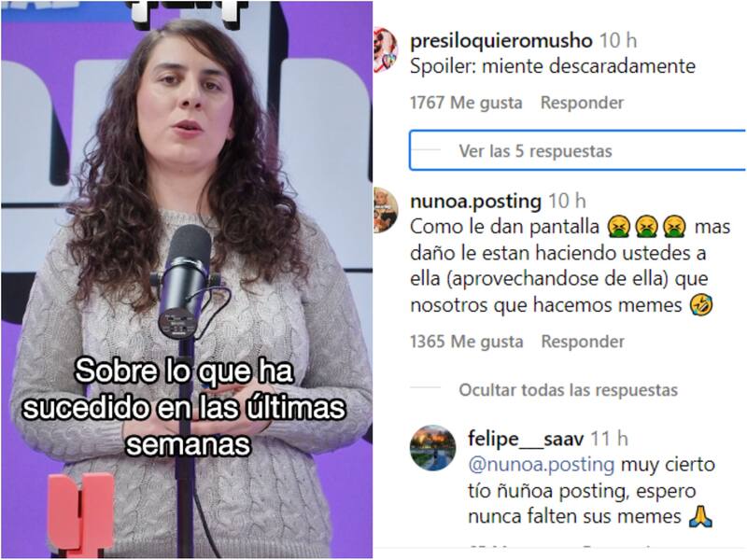747x560 pixels.
Task: View the 1767 Me gusta likes
Action: tap(466, 103)
